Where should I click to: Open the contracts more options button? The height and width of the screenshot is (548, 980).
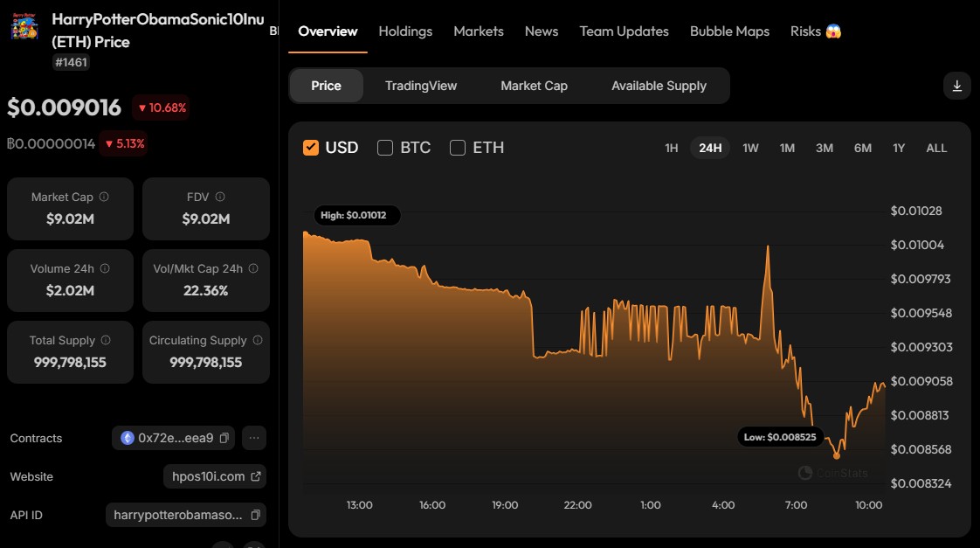(254, 438)
